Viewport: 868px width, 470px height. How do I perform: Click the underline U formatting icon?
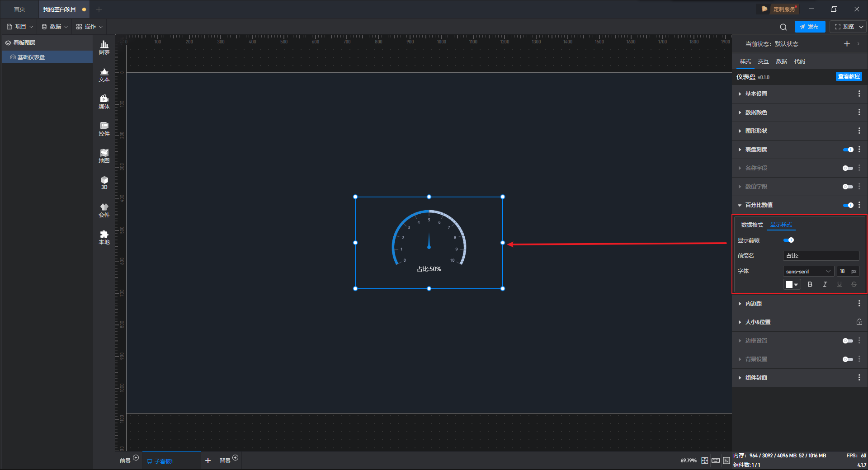tap(840, 284)
